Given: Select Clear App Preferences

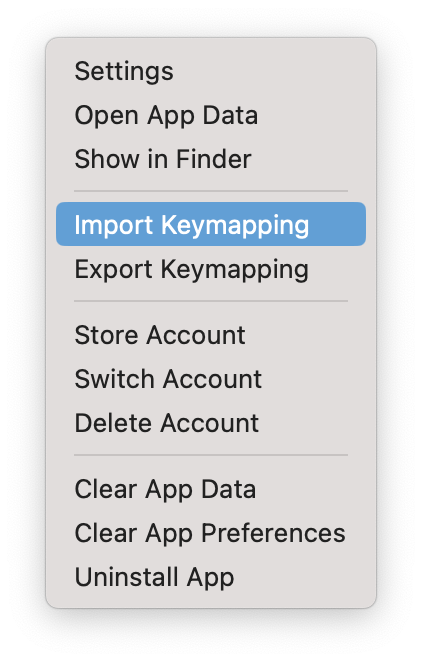Looking at the screenshot, I should pyautogui.click(x=211, y=533).
